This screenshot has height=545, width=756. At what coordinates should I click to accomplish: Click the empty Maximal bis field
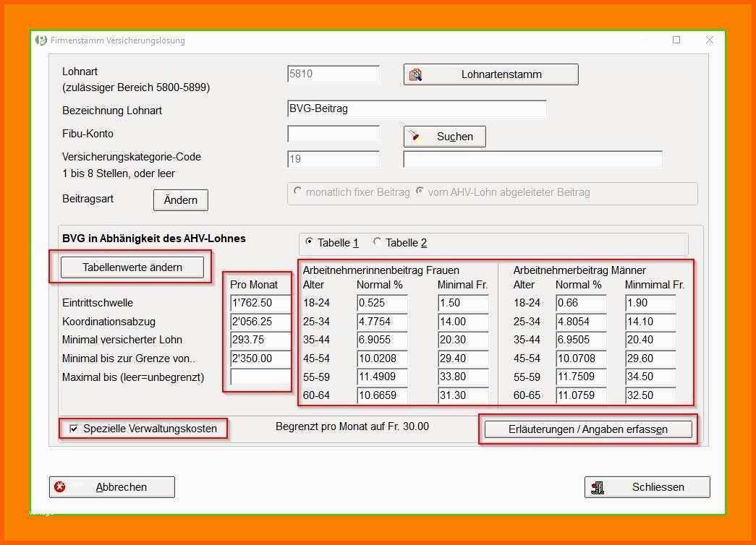click(260, 377)
